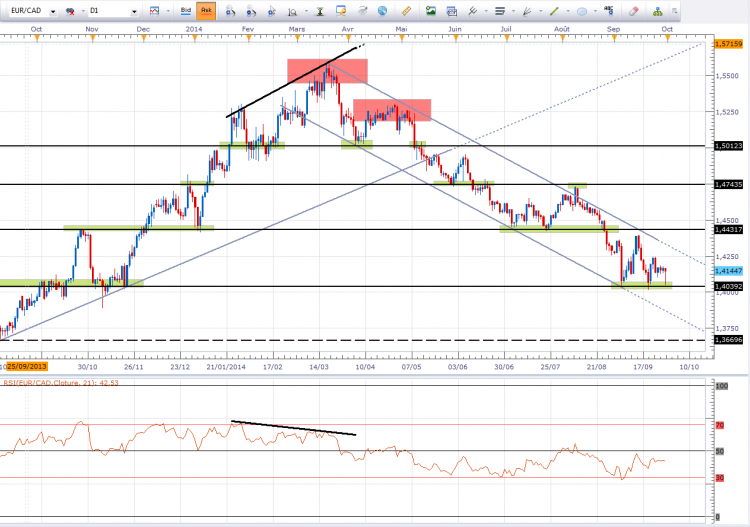Viewport: 750px width, 527px height.
Task: Click the save chart as image icon
Action: pyautogui.click(x=430, y=10)
